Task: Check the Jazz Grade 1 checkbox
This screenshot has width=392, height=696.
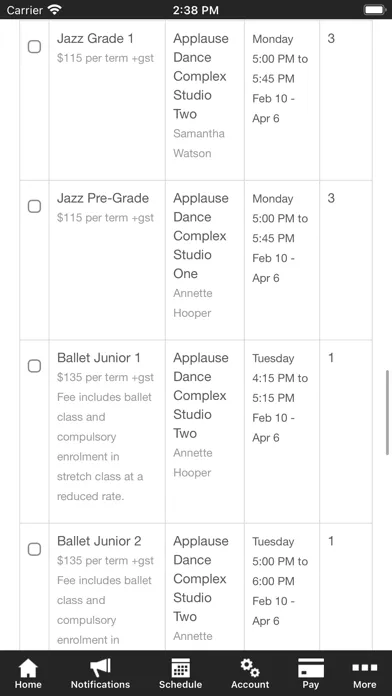Action: click(35, 47)
